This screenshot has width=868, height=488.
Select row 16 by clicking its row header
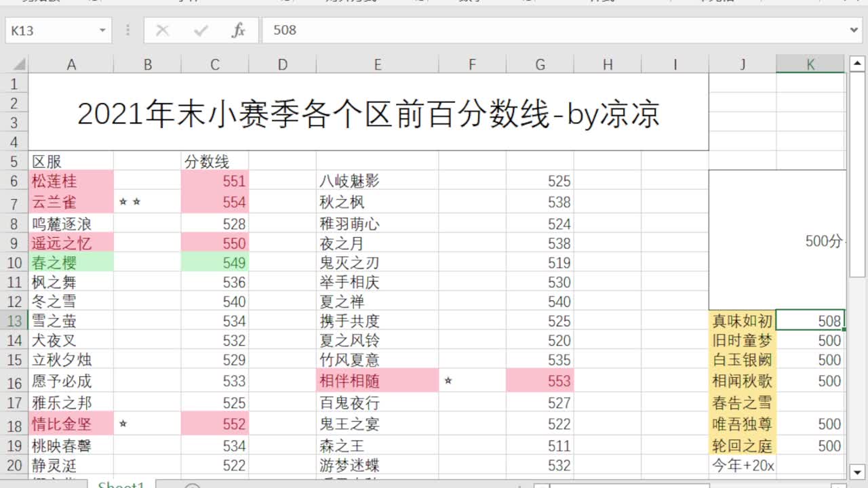tap(15, 381)
